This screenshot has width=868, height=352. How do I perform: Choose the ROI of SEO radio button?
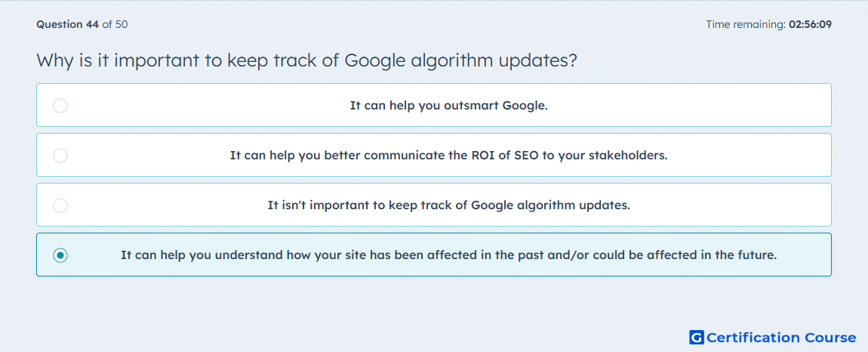tap(60, 155)
